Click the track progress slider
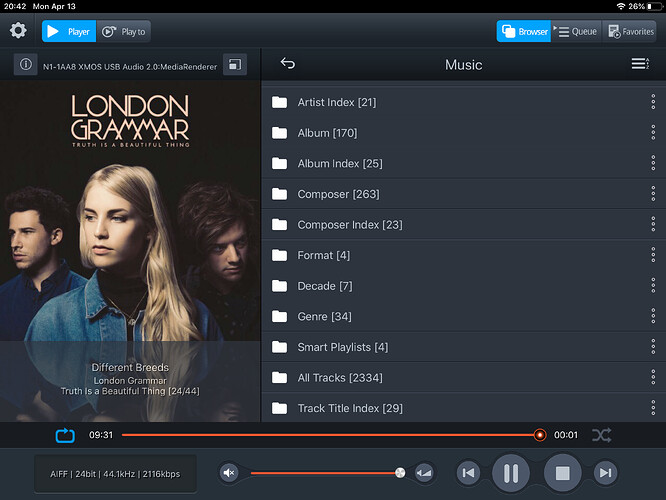Image resolution: width=666 pixels, height=500 pixels. coord(330,435)
